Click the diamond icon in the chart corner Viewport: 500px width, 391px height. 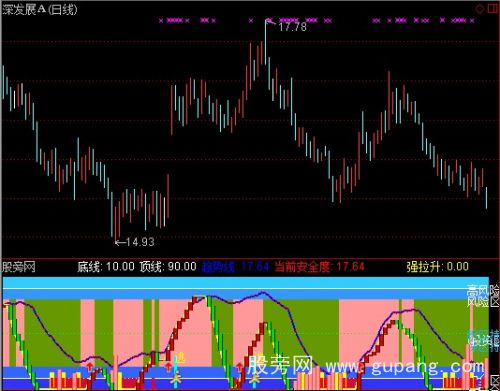pos(480,9)
